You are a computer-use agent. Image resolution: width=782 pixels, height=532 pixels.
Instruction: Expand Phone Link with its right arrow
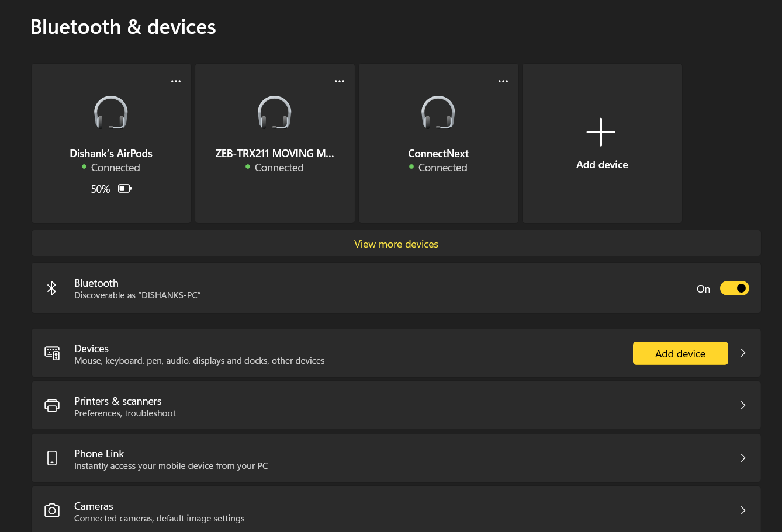pyautogui.click(x=743, y=458)
